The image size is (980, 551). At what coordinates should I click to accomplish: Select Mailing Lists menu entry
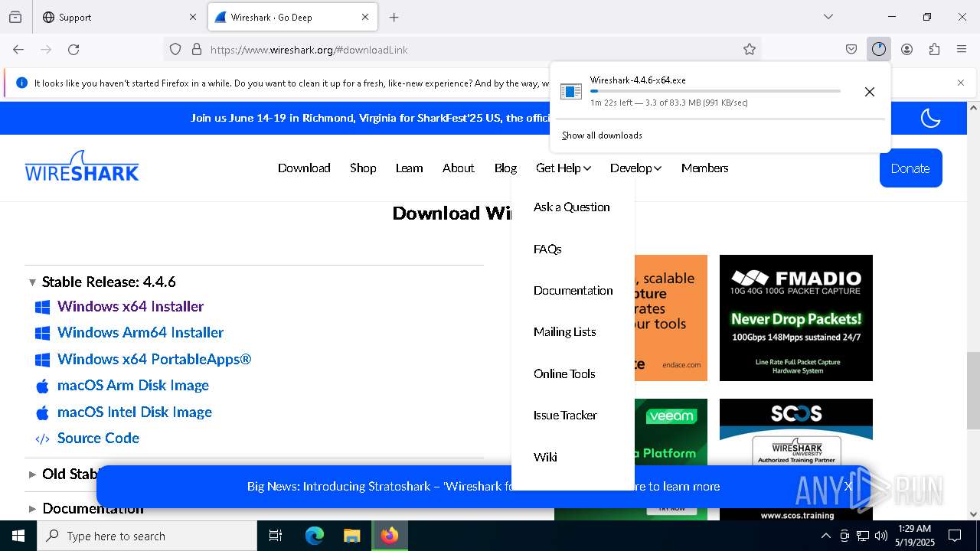click(564, 331)
